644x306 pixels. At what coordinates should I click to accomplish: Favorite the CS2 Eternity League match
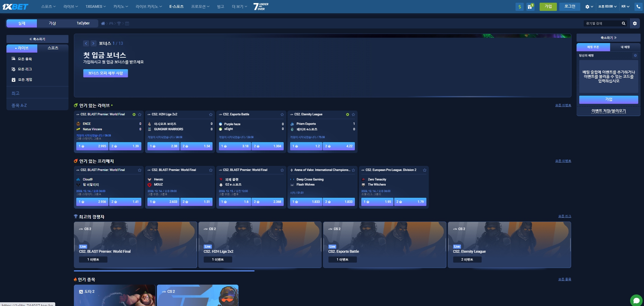(353, 114)
